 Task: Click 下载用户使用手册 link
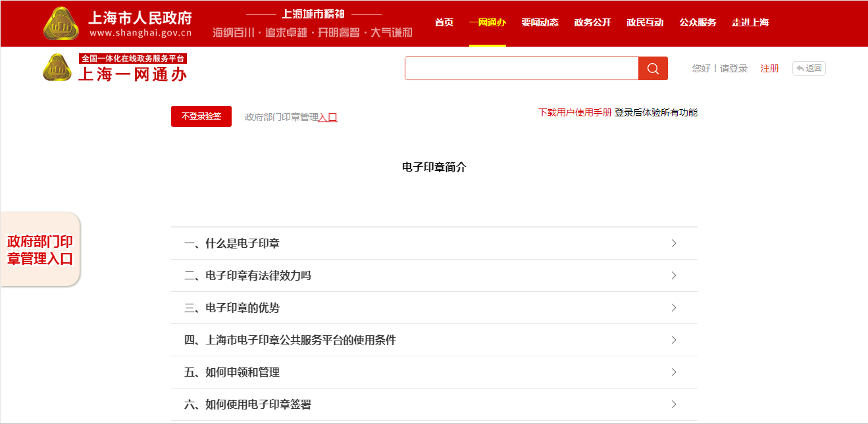[x=575, y=112]
